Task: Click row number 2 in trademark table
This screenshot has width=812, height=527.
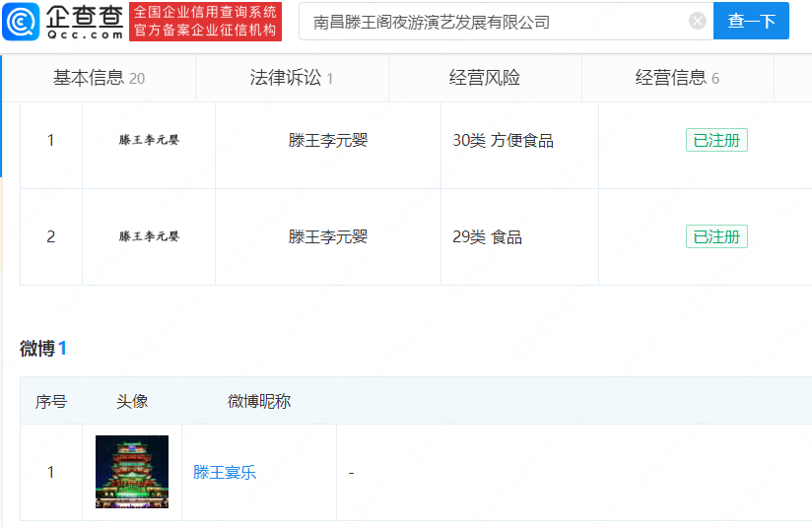Action: [x=51, y=237]
